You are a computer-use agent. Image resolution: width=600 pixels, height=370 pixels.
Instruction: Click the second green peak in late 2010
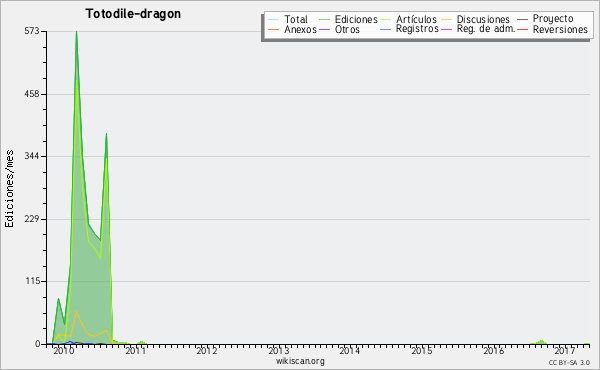pos(106,134)
